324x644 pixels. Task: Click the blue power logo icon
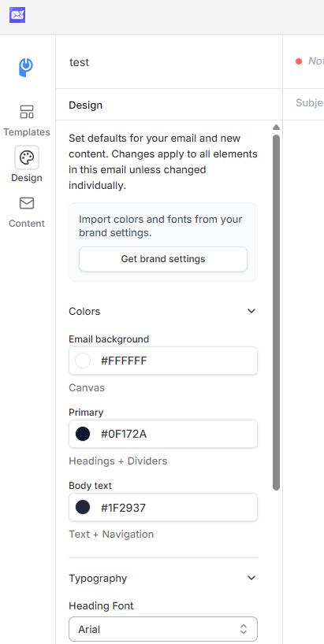tap(26, 68)
